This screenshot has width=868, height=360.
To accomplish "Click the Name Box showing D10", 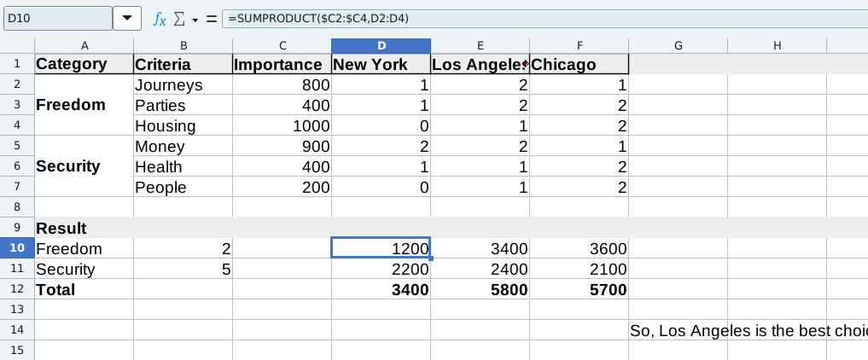I will coord(57,18).
